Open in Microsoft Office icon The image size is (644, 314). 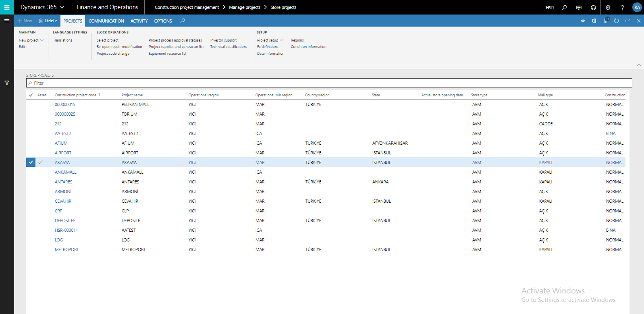pos(594,21)
